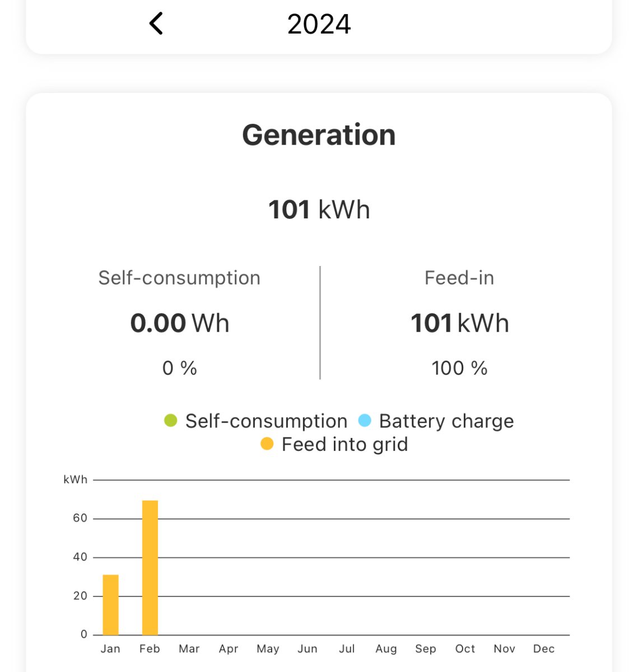Select the January bar in chart
This screenshot has width=638, height=672.
[x=110, y=605]
